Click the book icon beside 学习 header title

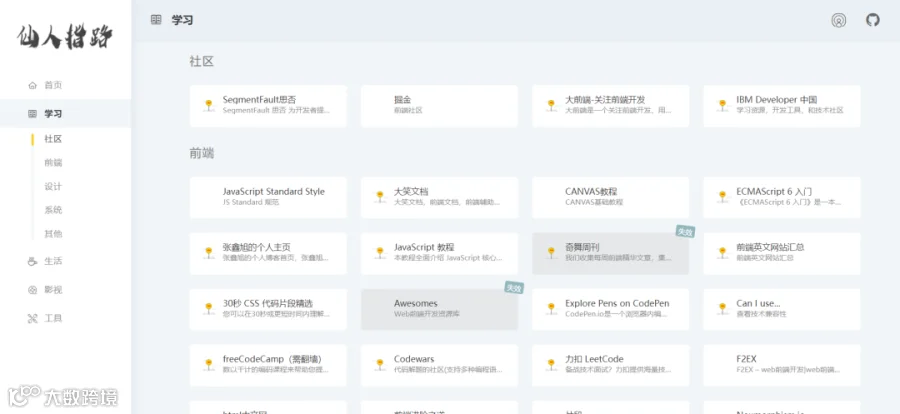coord(156,20)
